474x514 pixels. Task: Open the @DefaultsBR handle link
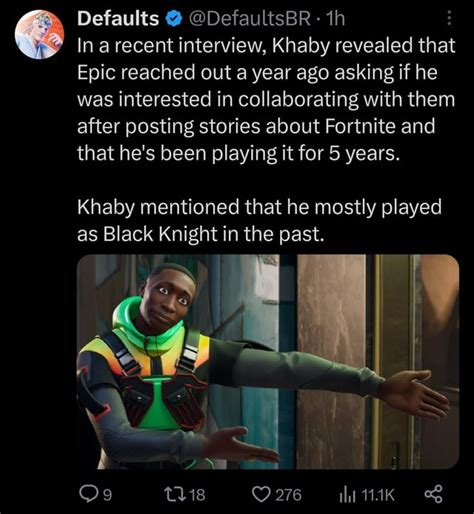tap(250, 19)
